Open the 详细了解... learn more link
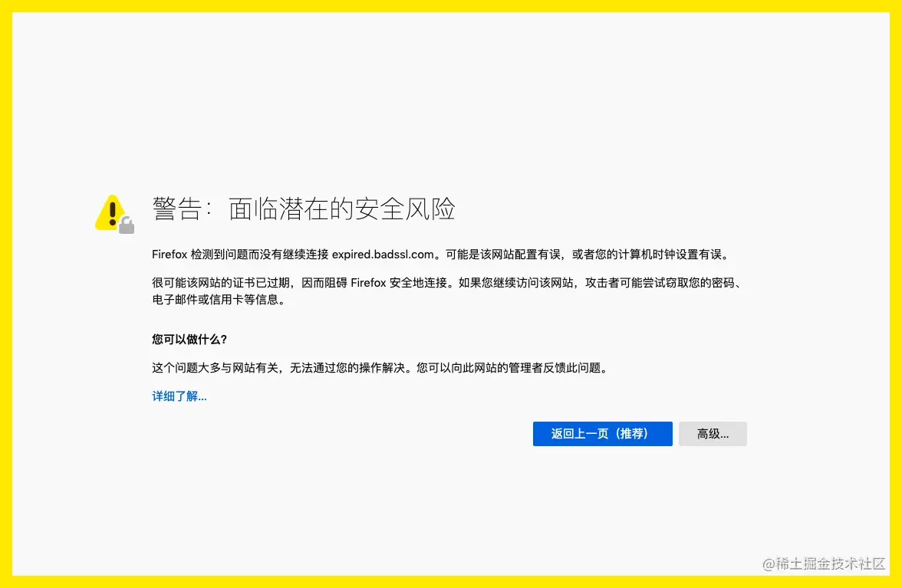Image resolution: width=902 pixels, height=588 pixels. 179,396
